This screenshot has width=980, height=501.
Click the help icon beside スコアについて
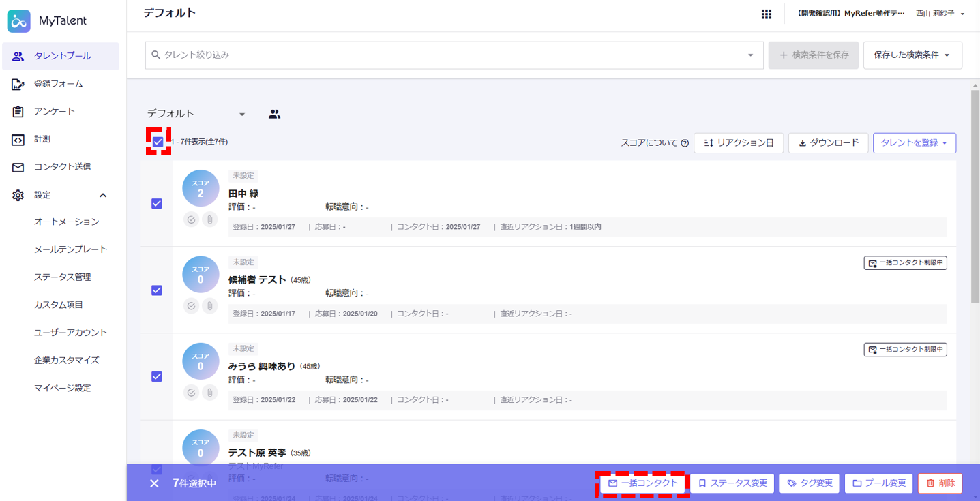coord(685,143)
